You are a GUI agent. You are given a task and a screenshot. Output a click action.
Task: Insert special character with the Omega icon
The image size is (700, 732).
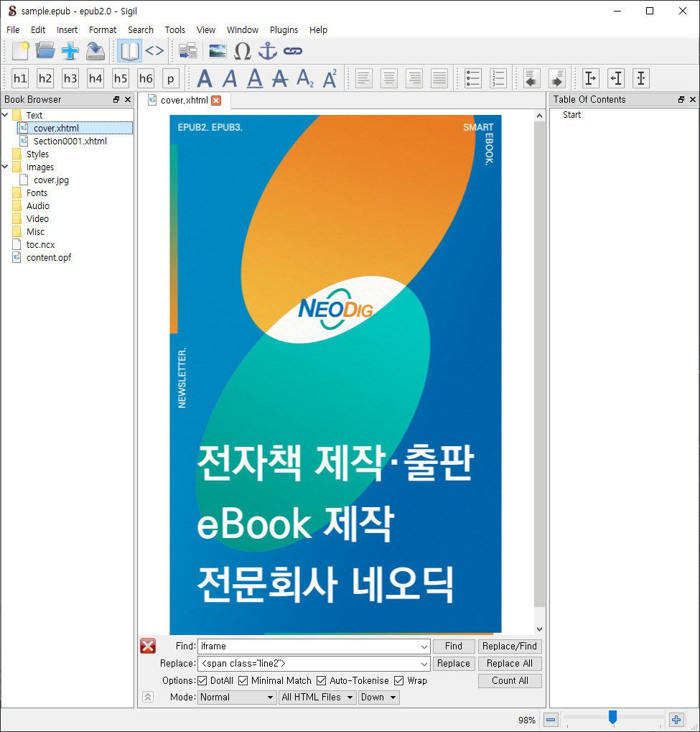[242, 51]
